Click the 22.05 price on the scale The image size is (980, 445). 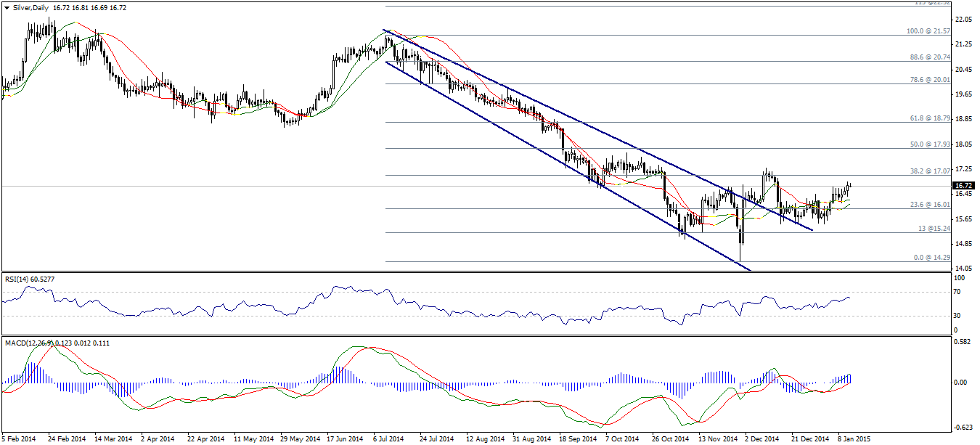965,20
